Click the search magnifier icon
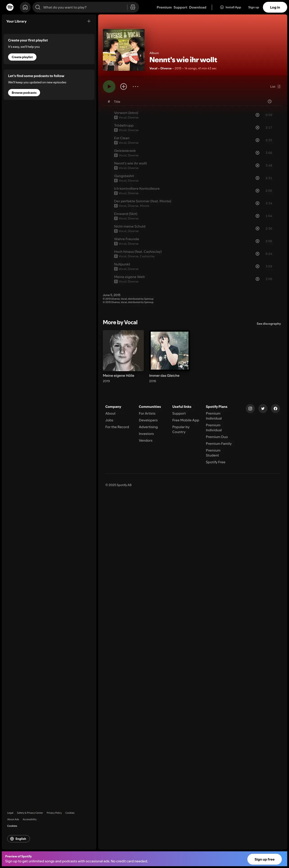This screenshot has height=868, width=289. (x=38, y=7)
